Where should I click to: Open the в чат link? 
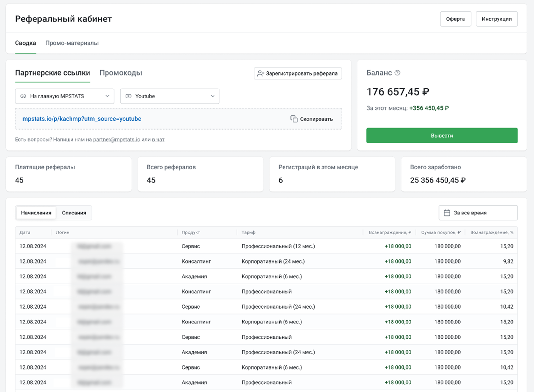158,139
